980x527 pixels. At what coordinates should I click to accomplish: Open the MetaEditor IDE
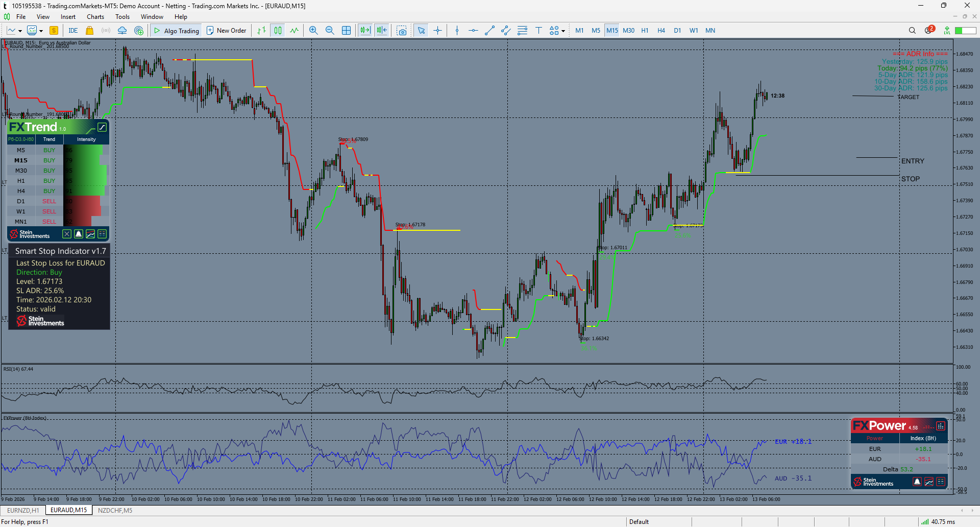coord(73,31)
